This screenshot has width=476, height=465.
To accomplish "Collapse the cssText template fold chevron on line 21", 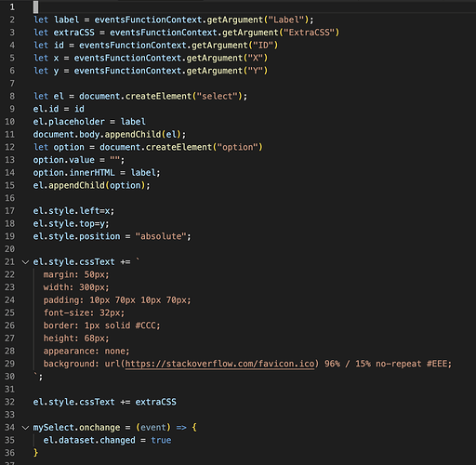I will 25,262.
